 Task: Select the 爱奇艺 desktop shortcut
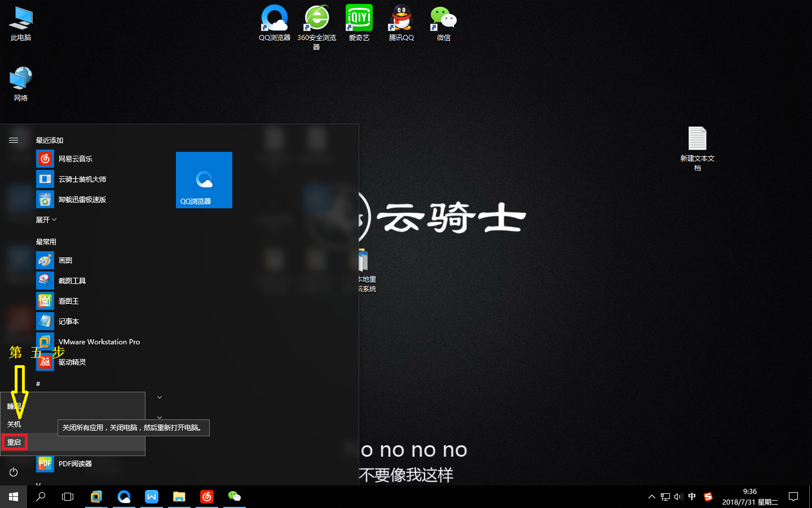tap(359, 23)
